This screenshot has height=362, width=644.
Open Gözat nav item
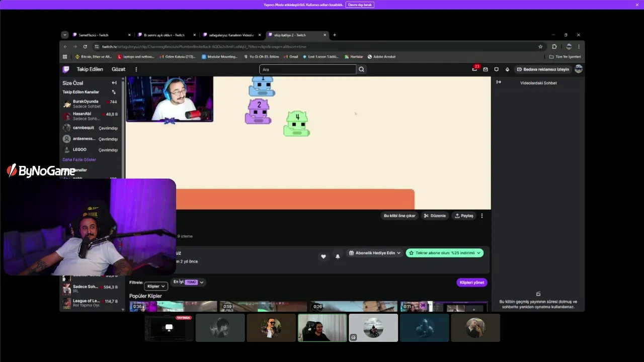(x=118, y=69)
